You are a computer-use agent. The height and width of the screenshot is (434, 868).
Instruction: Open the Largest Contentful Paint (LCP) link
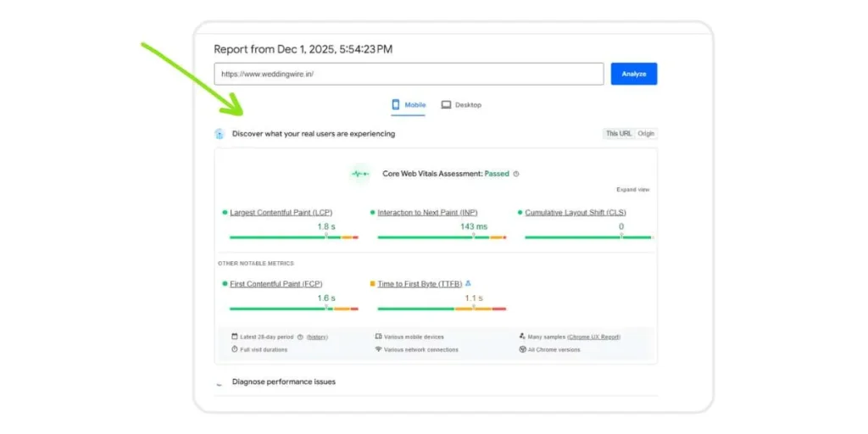[281, 213]
